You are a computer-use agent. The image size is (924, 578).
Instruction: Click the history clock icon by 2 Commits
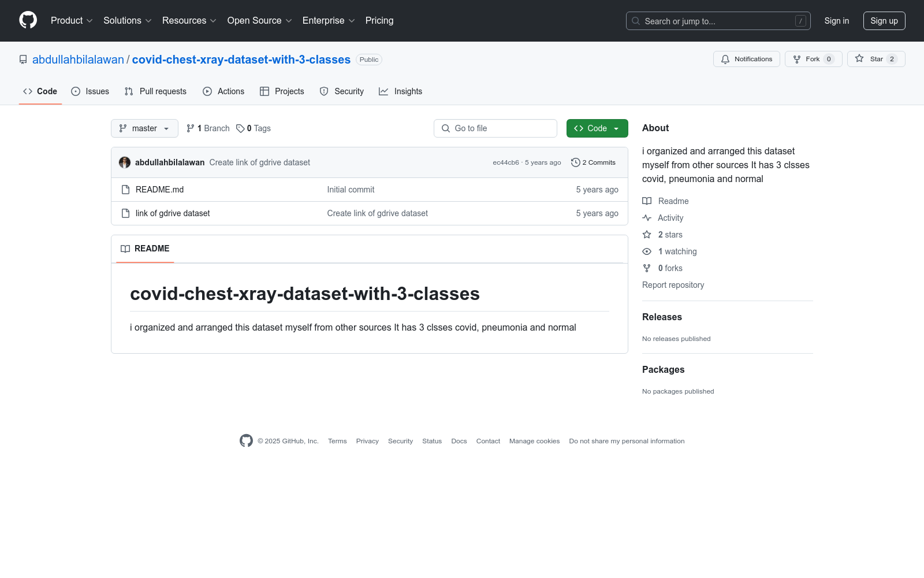575,162
